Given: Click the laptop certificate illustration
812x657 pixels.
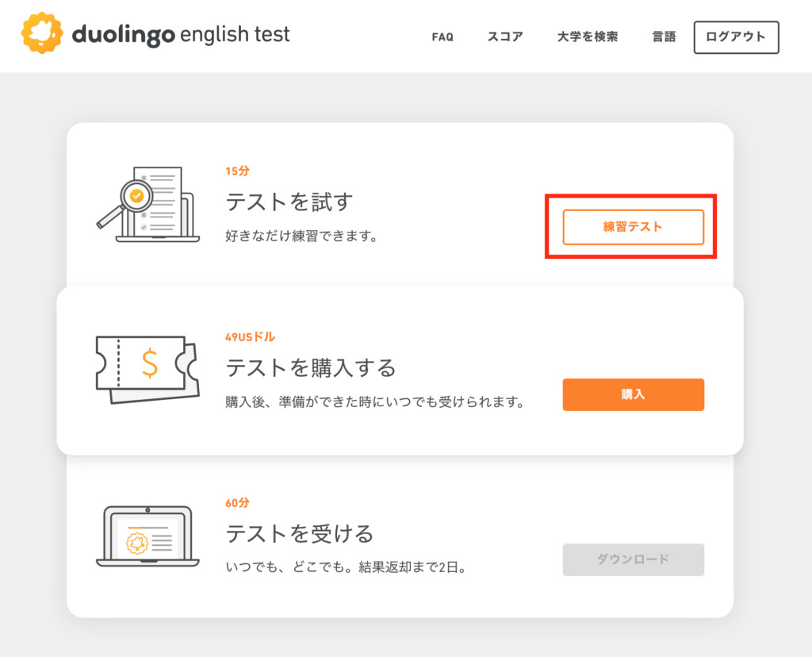Looking at the screenshot, I should point(147,537).
